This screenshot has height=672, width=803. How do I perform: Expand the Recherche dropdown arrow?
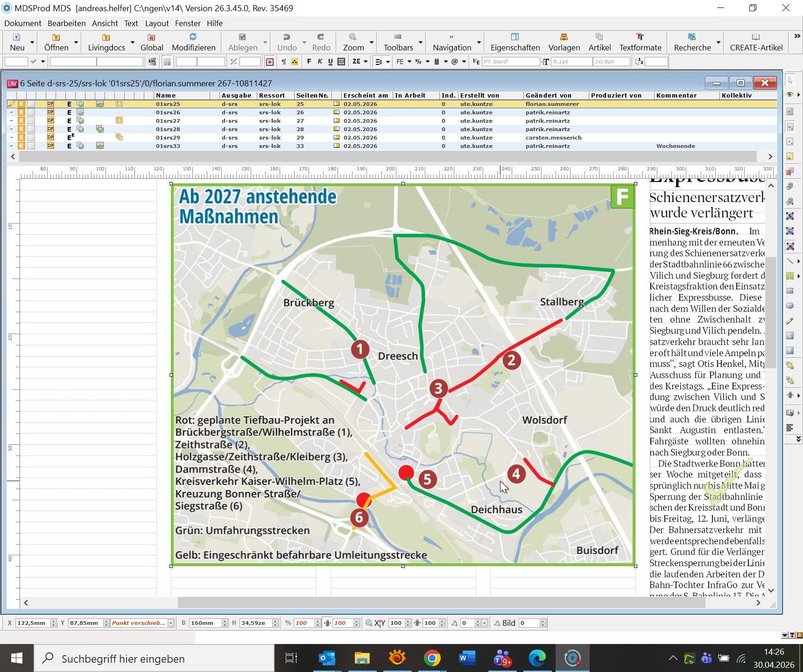coord(718,42)
